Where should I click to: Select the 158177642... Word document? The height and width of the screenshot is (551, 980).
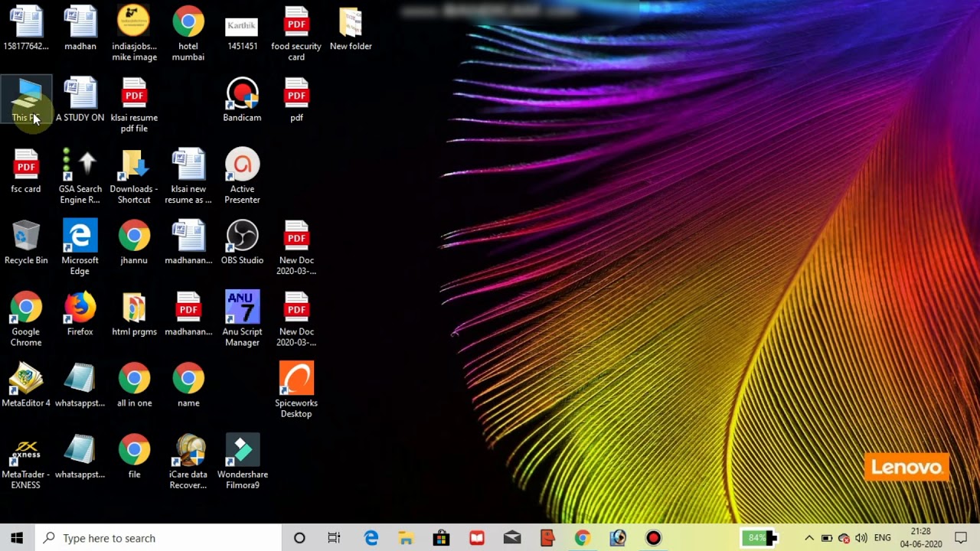(26, 28)
